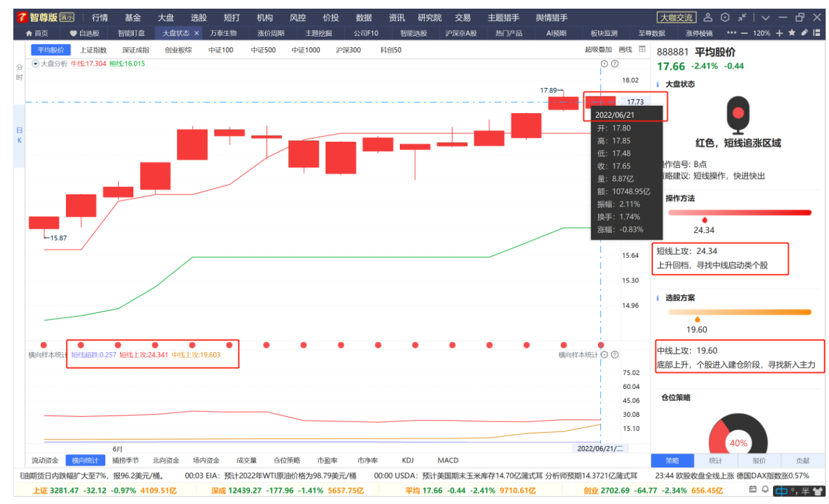The image size is (829, 504).
Task: Click the three-dots more tabs icon
Action: click(732, 33)
